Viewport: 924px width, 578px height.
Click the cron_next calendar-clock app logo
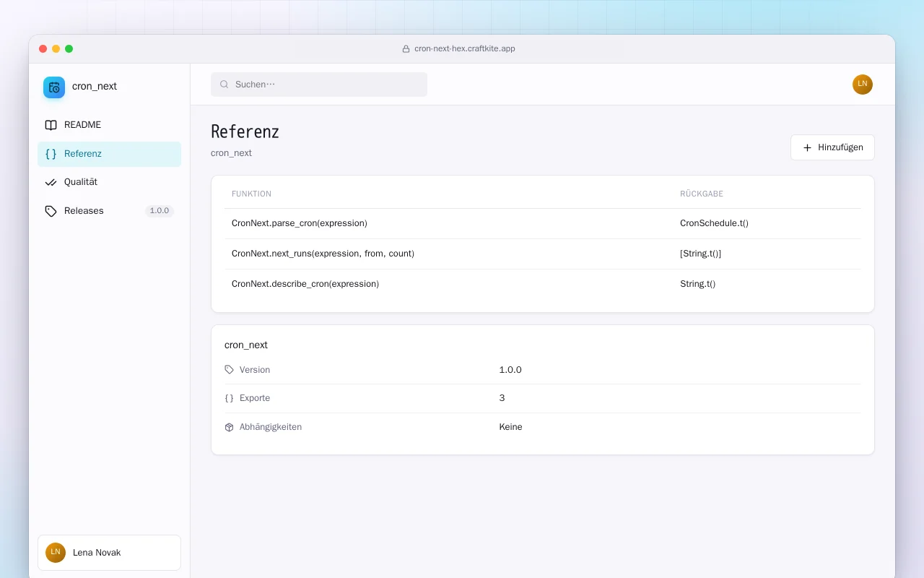(54, 87)
